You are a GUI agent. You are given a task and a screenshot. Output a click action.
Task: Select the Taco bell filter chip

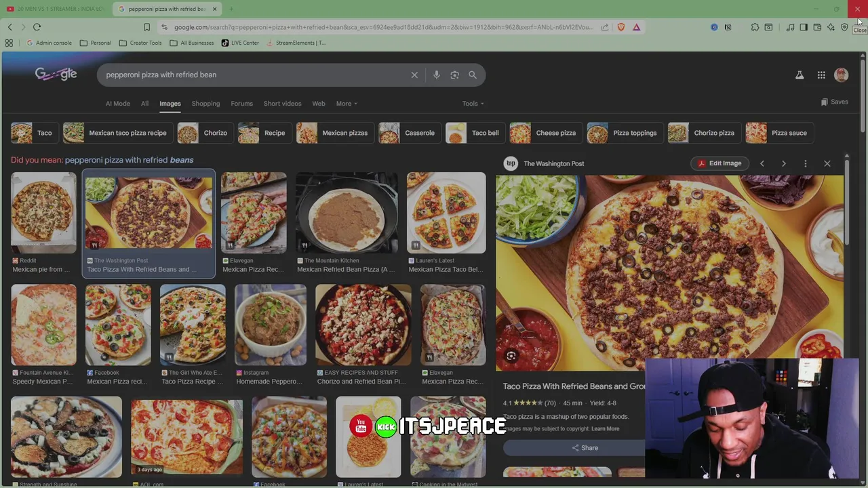475,133
